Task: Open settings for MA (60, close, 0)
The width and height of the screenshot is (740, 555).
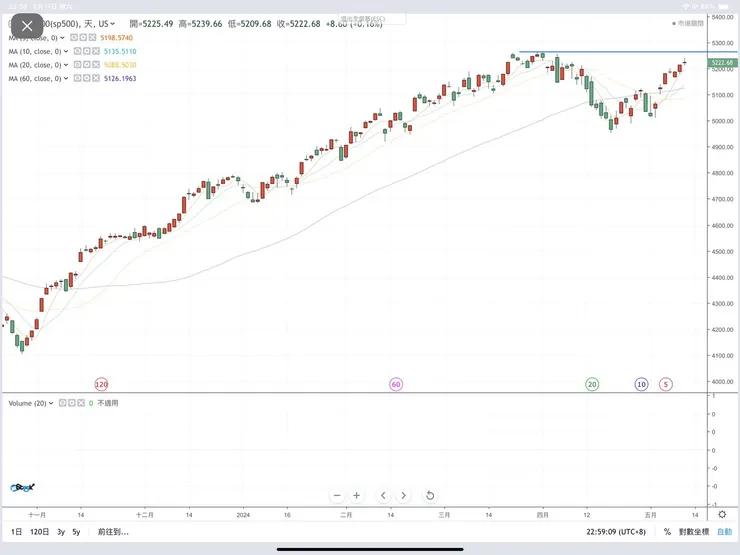Action: tap(87, 78)
